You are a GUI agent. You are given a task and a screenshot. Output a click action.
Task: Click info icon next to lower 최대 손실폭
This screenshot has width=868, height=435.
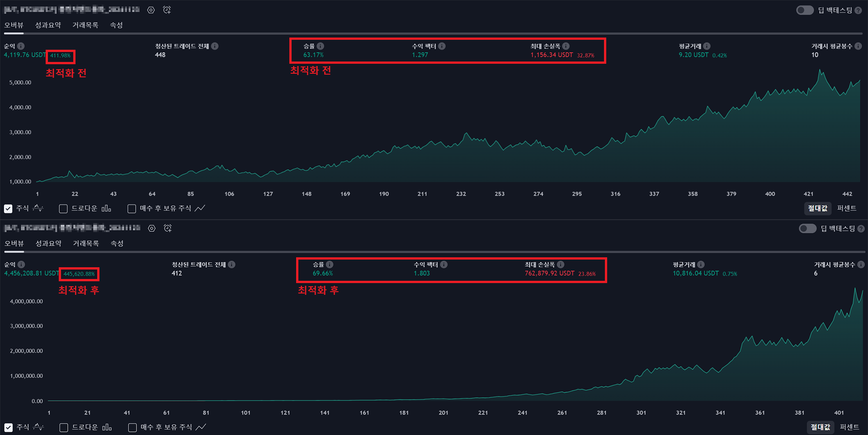561,265
